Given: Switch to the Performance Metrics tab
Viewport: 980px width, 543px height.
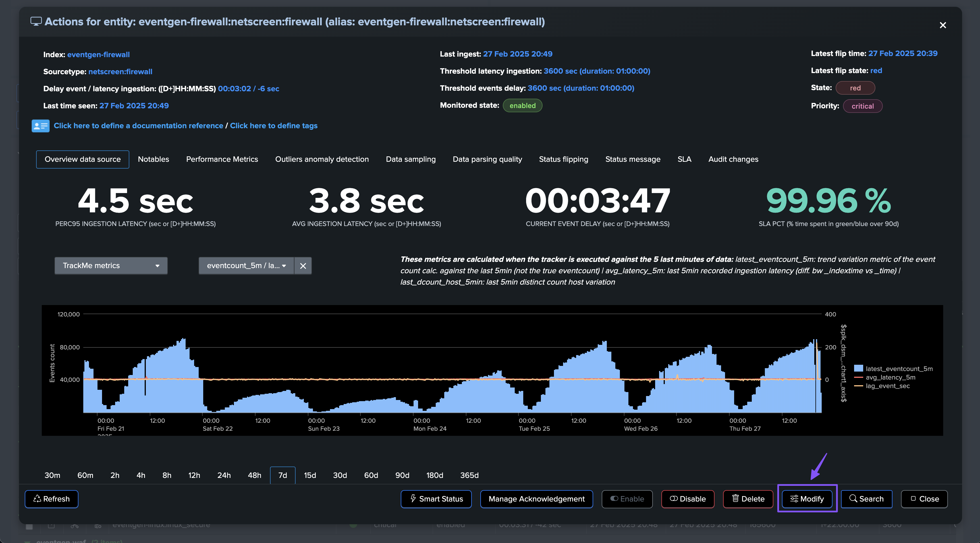Looking at the screenshot, I should coord(222,159).
